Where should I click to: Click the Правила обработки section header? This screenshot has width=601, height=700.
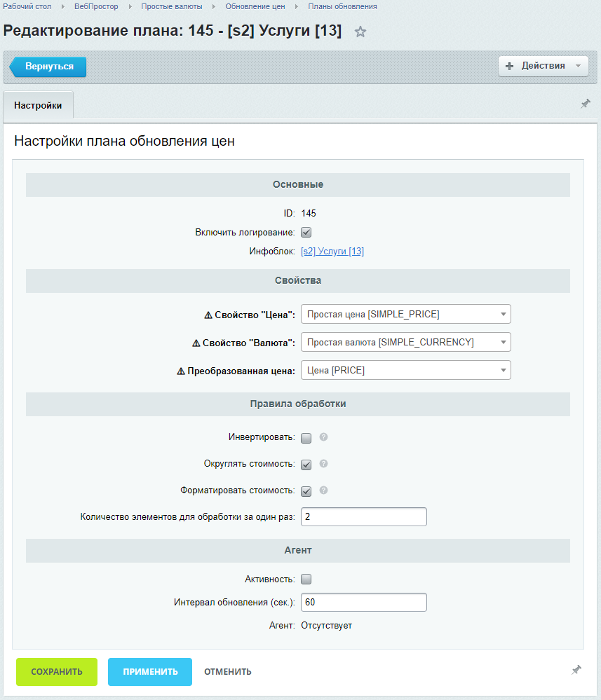[x=298, y=404]
